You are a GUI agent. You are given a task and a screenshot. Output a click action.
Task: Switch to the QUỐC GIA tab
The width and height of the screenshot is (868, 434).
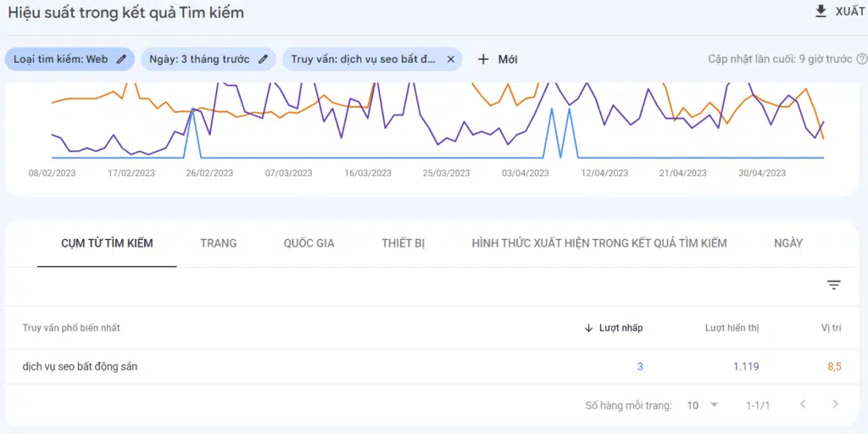tap(309, 243)
